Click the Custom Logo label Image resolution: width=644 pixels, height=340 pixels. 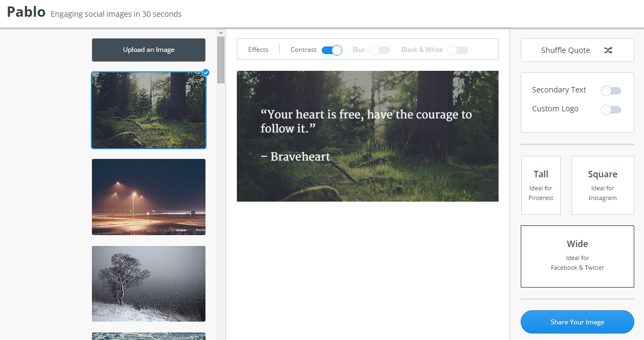pos(555,109)
